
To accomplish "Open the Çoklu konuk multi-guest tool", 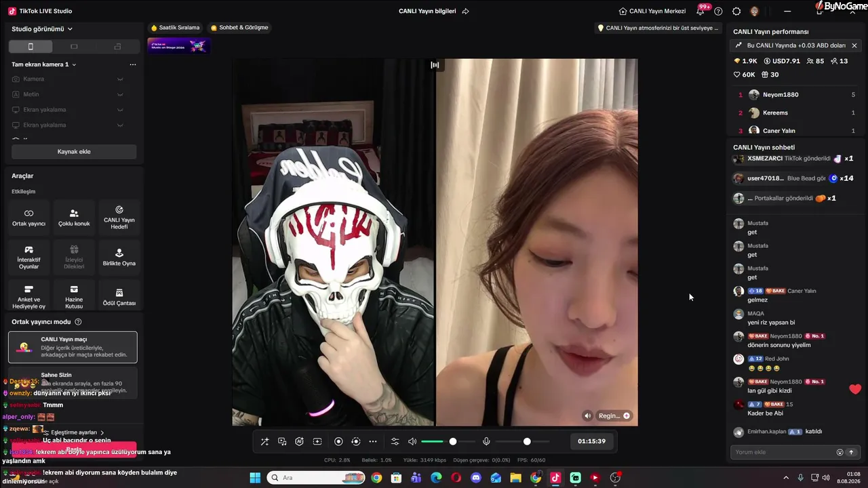I will [x=74, y=218].
